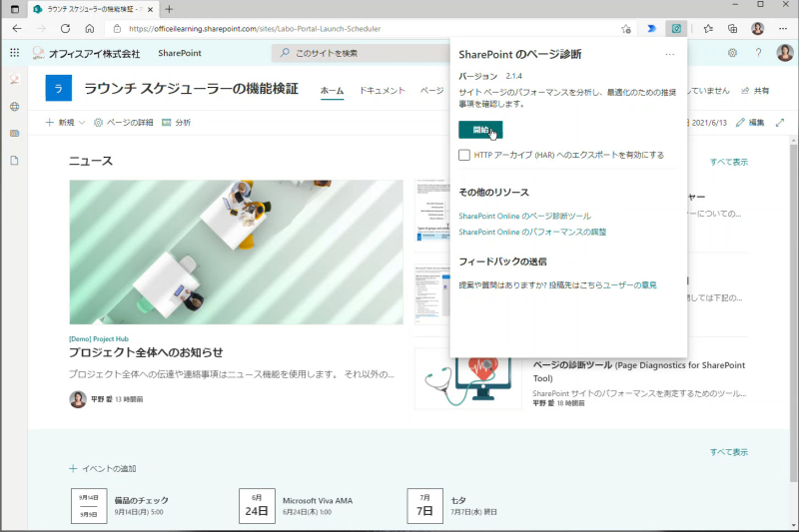799x532 pixels.
Task: Select the ホーム navigation tab
Action: (332, 91)
